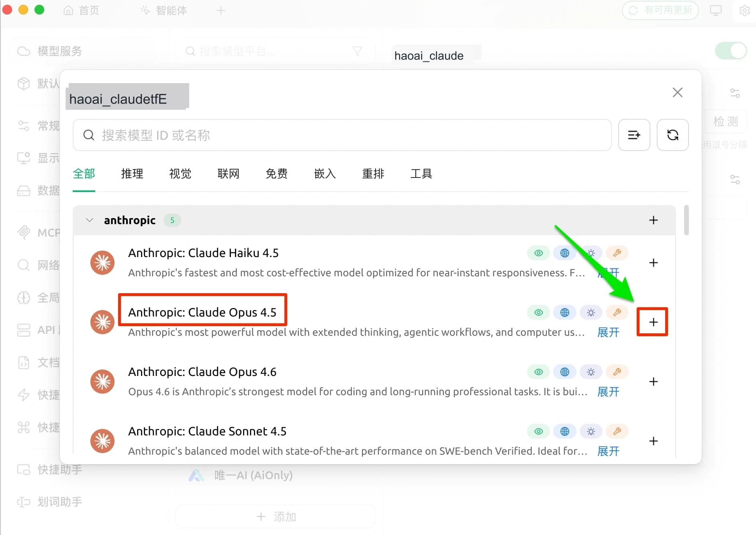Screen dimensions: 756x535
Task: Close the model list dialog
Action: click(677, 92)
